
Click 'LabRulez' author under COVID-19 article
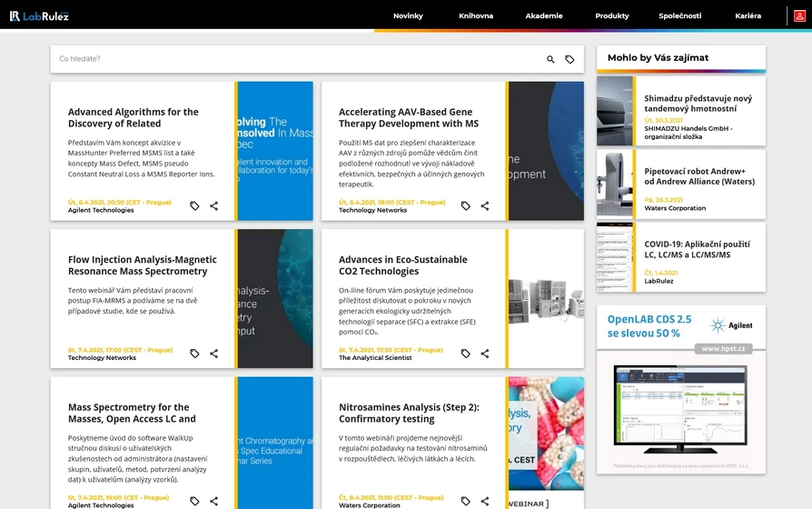pyautogui.click(x=659, y=281)
